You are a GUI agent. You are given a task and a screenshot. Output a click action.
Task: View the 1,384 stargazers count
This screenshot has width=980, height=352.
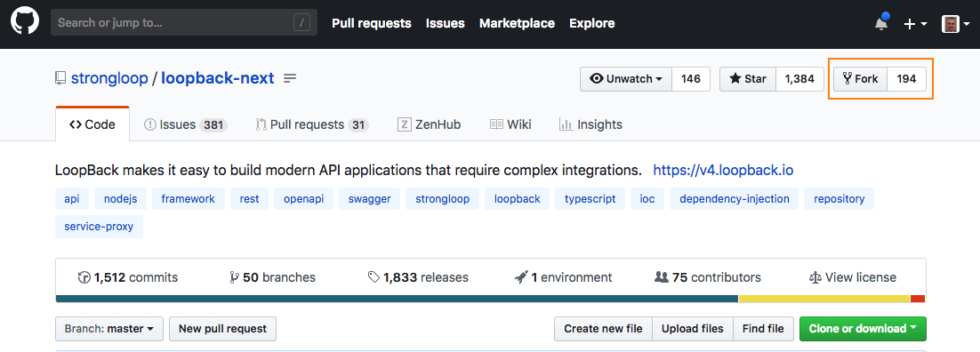tap(799, 79)
